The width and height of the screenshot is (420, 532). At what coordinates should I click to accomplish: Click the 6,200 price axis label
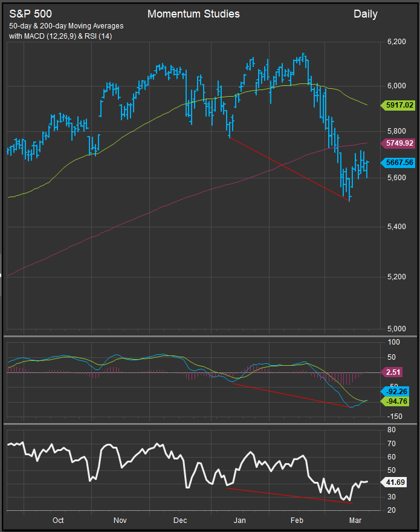pyautogui.click(x=396, y=42)
